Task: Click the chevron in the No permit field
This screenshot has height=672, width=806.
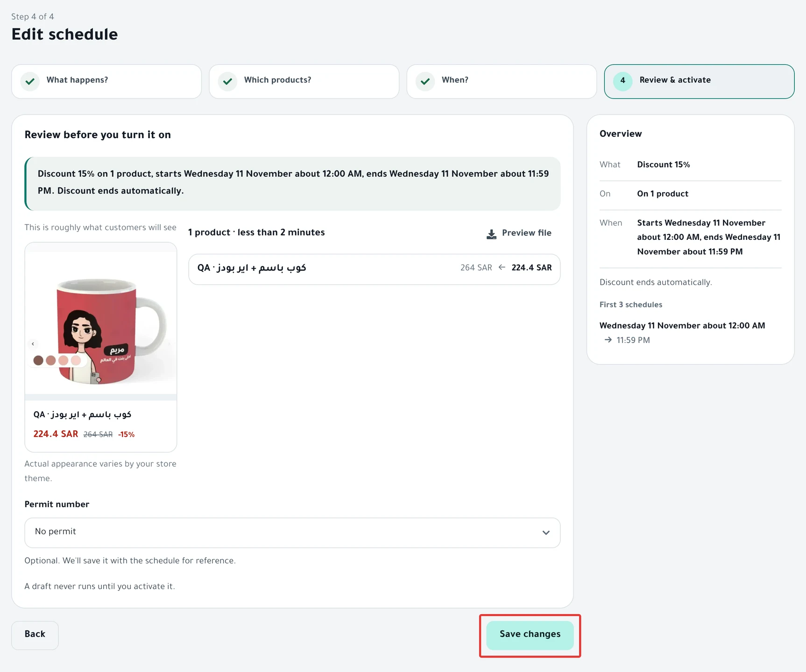Action: [x=546, y=532]
